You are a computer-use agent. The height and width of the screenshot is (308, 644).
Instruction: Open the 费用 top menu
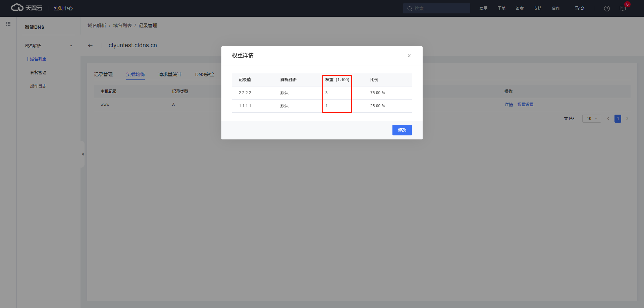point(483,8)
